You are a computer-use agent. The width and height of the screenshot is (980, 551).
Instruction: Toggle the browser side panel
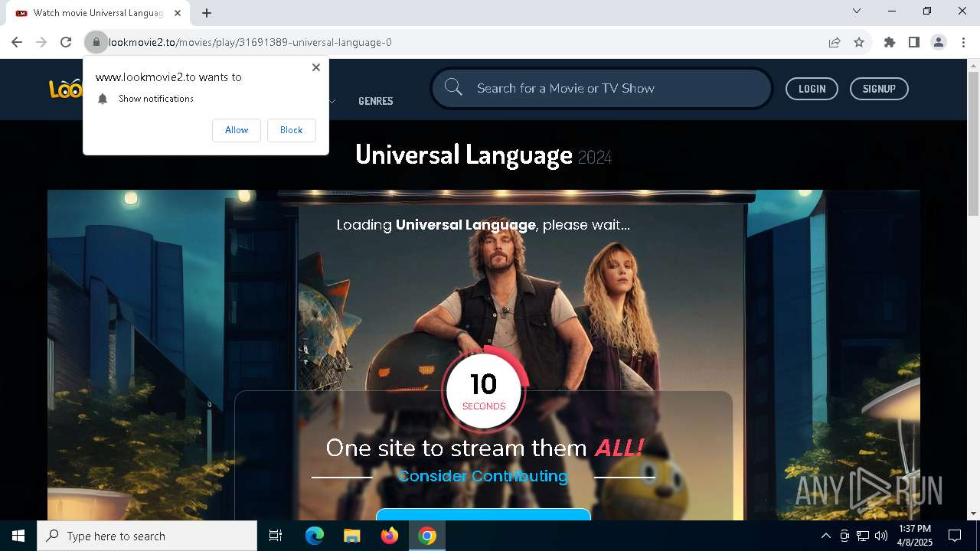point(914,42)
